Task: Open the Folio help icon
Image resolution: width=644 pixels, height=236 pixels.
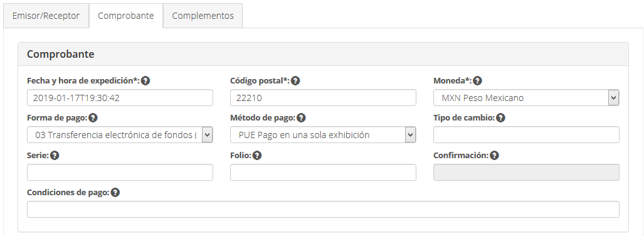Action: pos(257,156)
